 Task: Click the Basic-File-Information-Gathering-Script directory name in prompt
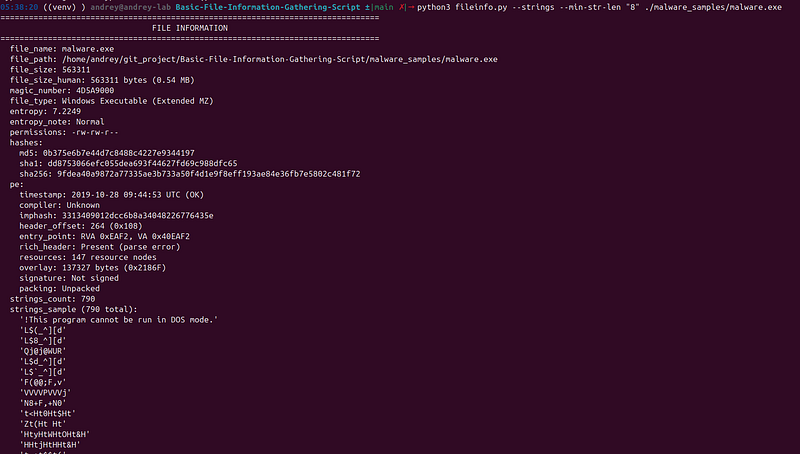(x=268, y=7)
